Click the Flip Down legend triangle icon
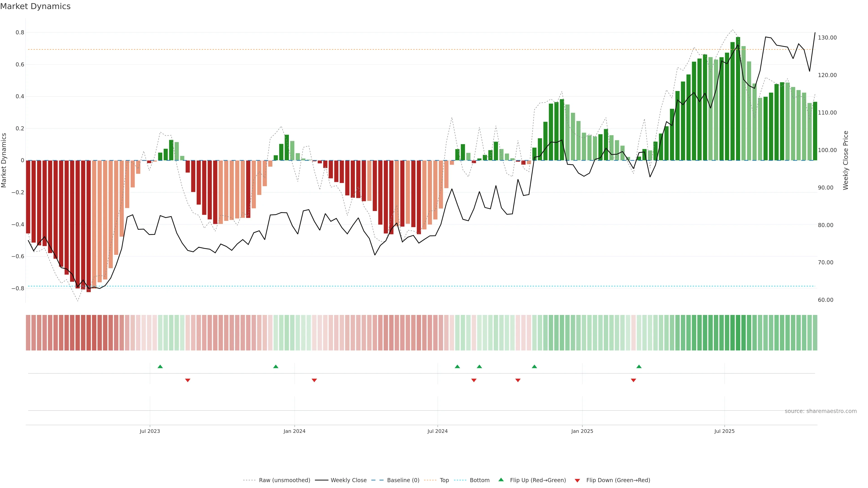 [x=577, y=480]
